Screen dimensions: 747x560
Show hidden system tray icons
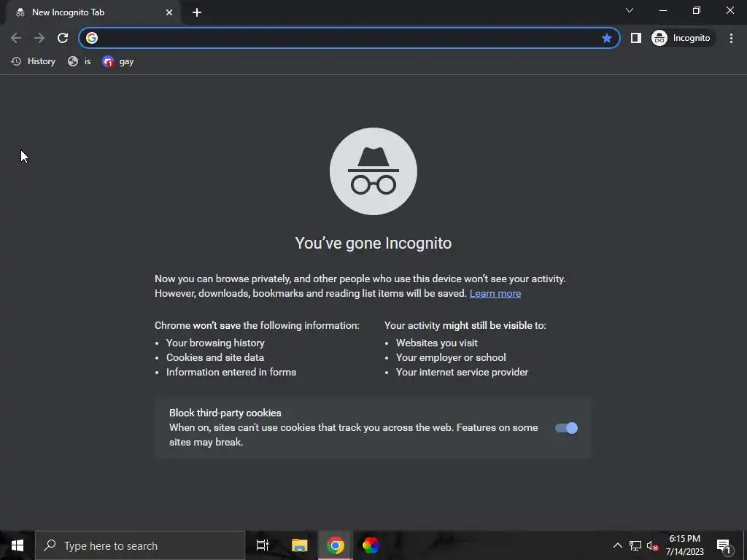(x=617, y=545)
